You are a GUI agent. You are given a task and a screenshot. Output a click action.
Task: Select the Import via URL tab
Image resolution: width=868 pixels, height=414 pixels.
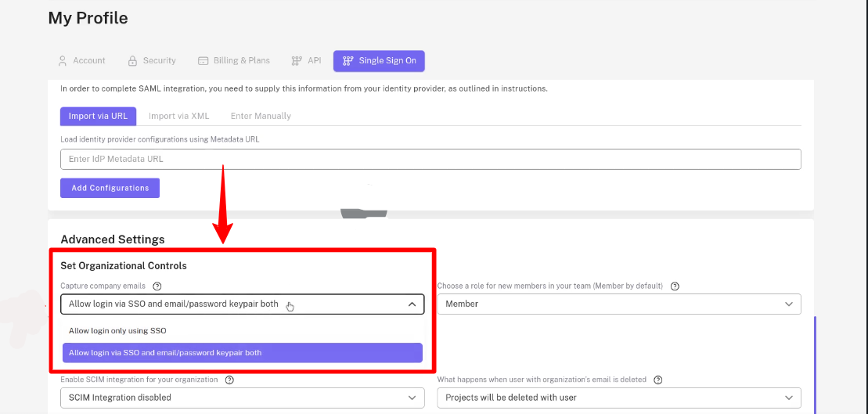[98, 117]
